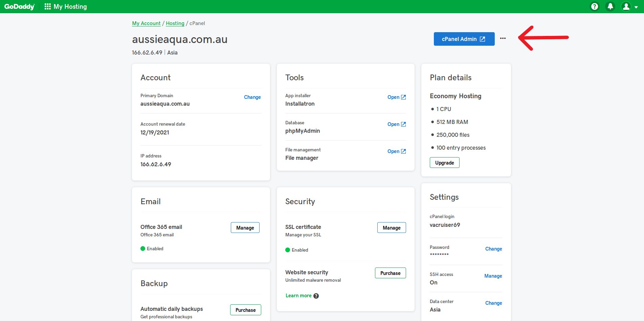Open the apps grid icon
The width and height of the screenshot is (644, 321).
pyautogui.click(x=48, y=6)
